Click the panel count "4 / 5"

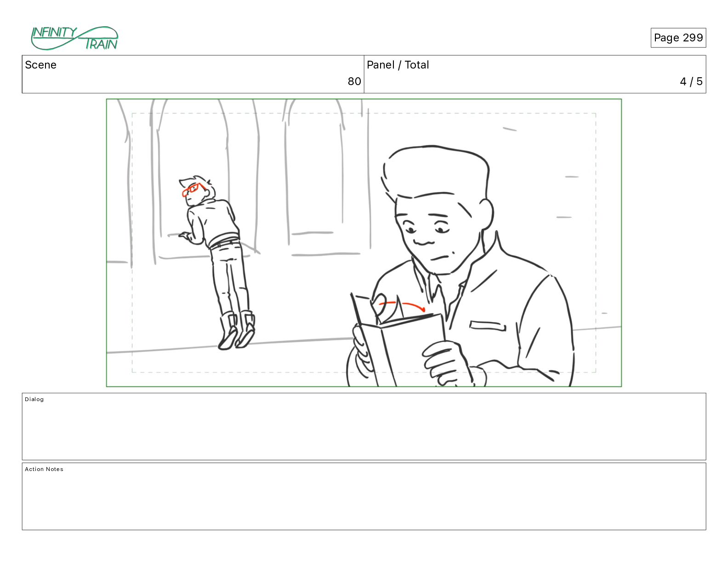[x=691, y=81]
